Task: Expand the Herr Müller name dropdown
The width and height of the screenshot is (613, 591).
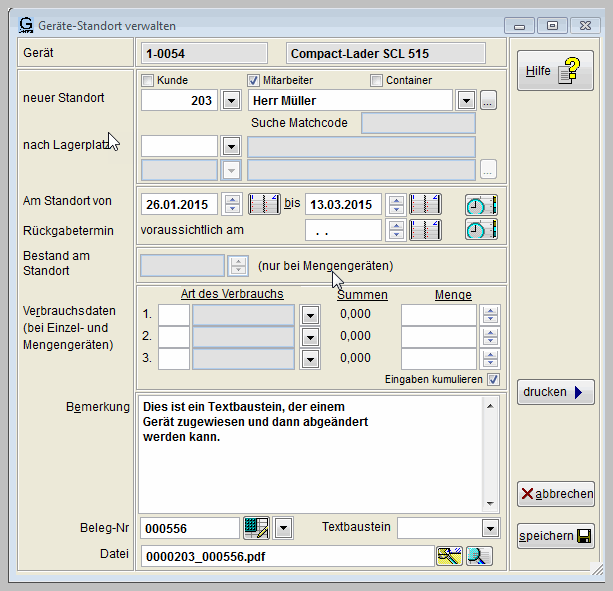Action: click(x=465, y=101)
